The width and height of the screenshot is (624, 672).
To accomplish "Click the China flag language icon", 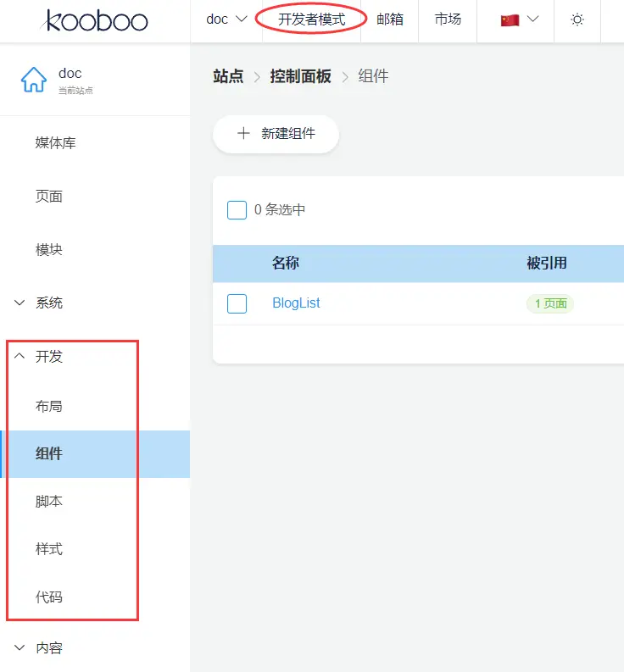I will (x=510, y=19).
